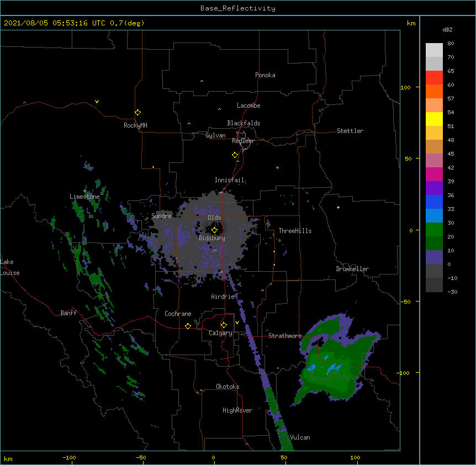Click the yellow diamond marker south of RedDeer
Image resolution: width=476 pixels, height=465 pixels.
click(x=235, y=155)
